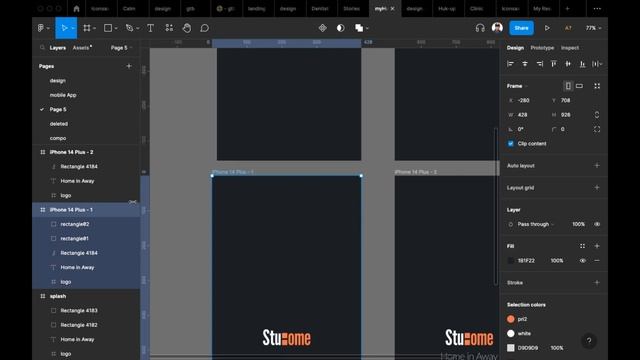Open the Pass through blend mode dropdown
The width and height of the screenshot is (640, 360).
[x=536, y=224]
